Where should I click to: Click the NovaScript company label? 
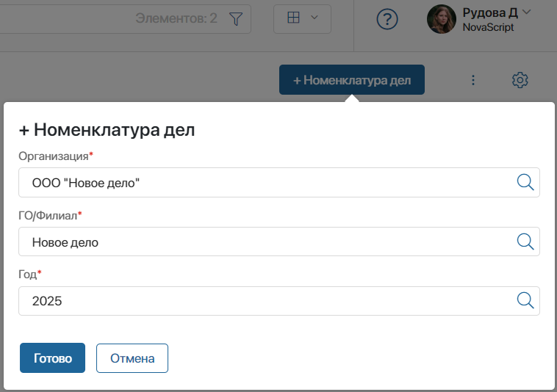488,28
